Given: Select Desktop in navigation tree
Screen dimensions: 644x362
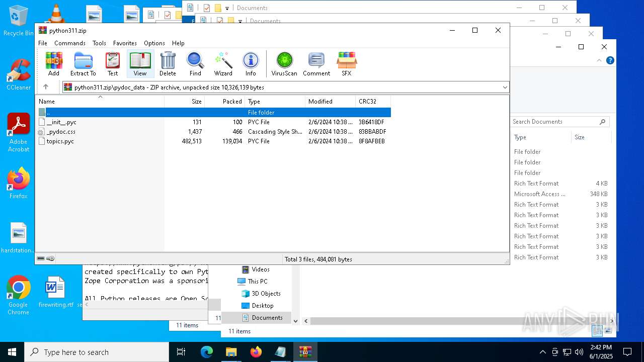Looking at the screenshot, I should 258,306.
